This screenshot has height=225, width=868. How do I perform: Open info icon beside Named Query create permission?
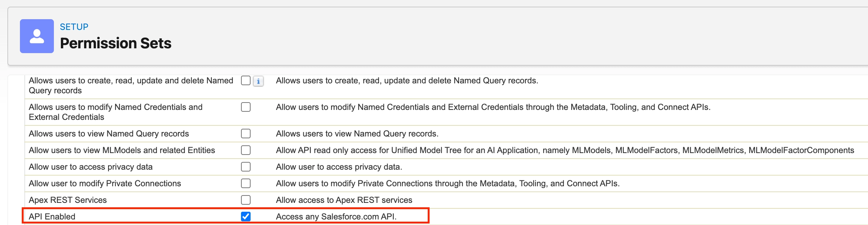(258, 81)
